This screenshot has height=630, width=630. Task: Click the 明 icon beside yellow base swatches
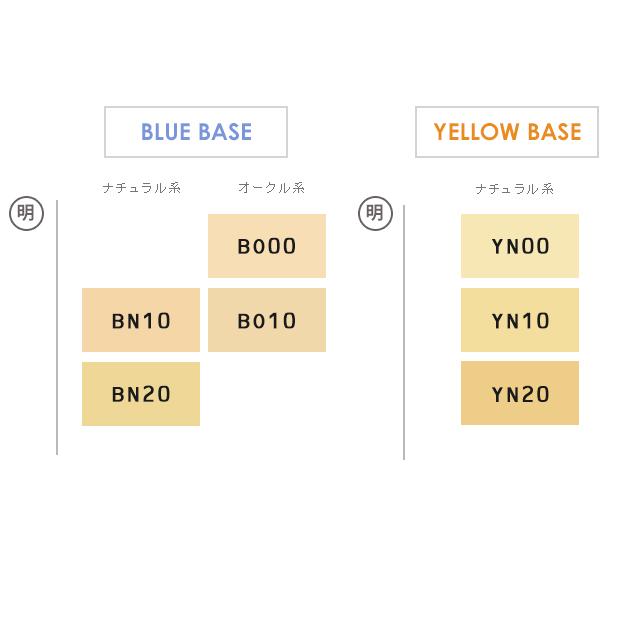(374, 213)
